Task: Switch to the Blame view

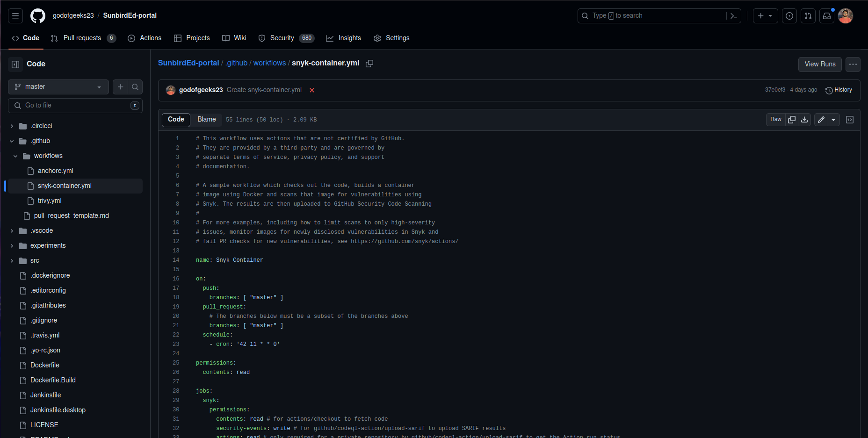Action: [206, 120]
